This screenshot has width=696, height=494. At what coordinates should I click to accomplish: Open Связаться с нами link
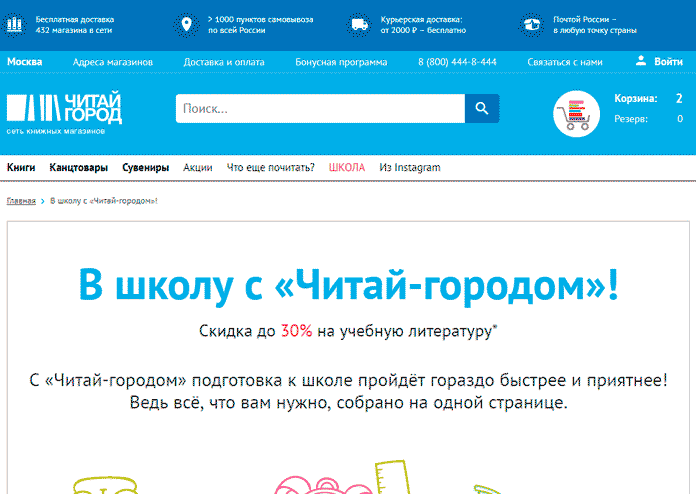pos(565,62)
